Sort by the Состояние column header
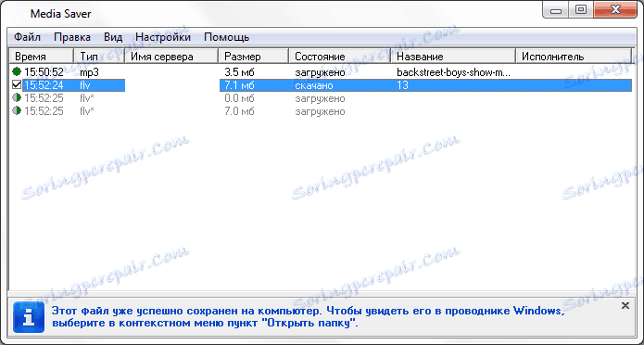This screenshot has height=345, width=644. (x=339, y=57)
